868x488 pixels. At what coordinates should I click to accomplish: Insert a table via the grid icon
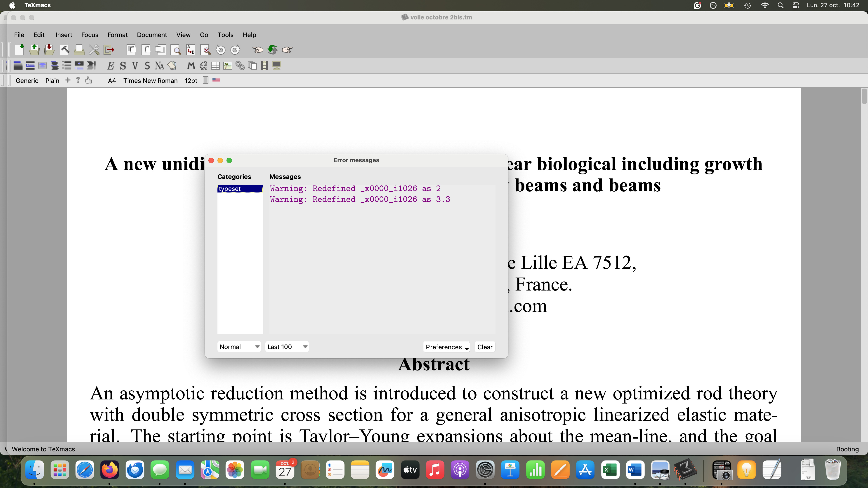pyautogui.click(x=215, y=66)
